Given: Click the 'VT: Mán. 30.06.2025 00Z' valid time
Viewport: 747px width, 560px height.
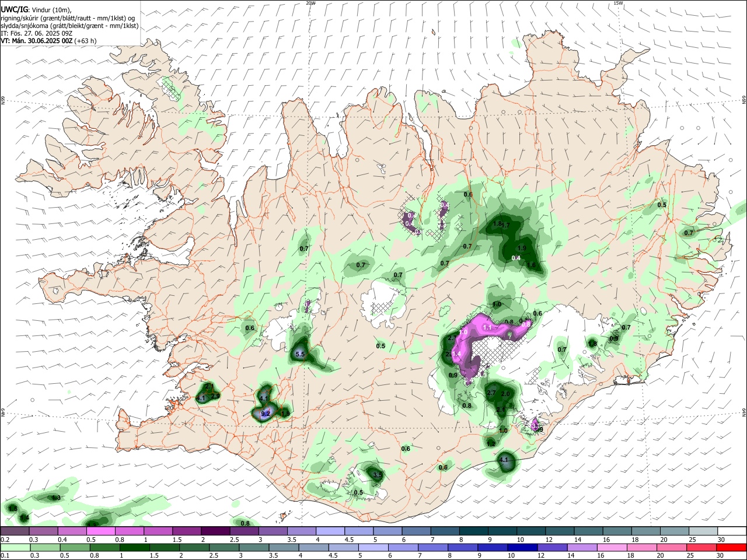Looking at the screenshot, I should click(x=37, y=41).
